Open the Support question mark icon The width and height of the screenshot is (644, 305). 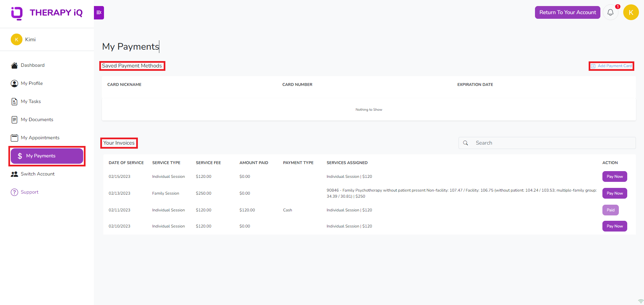click(x=14, y=192)
